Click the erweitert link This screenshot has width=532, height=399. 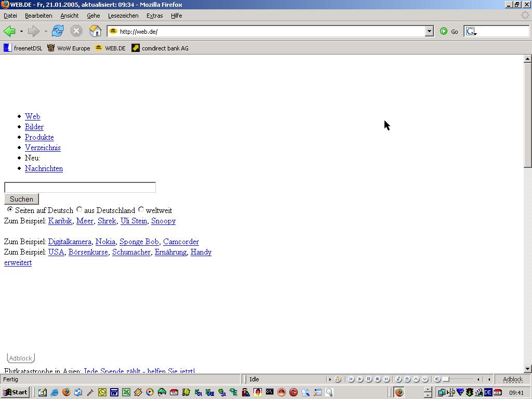[x=18, y=262]
